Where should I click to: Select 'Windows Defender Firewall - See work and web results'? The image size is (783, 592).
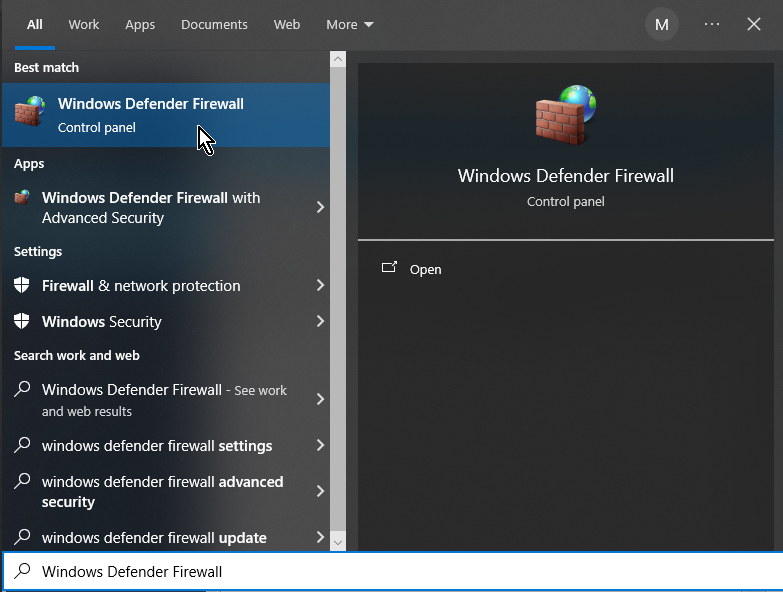(x=166, y=399)
